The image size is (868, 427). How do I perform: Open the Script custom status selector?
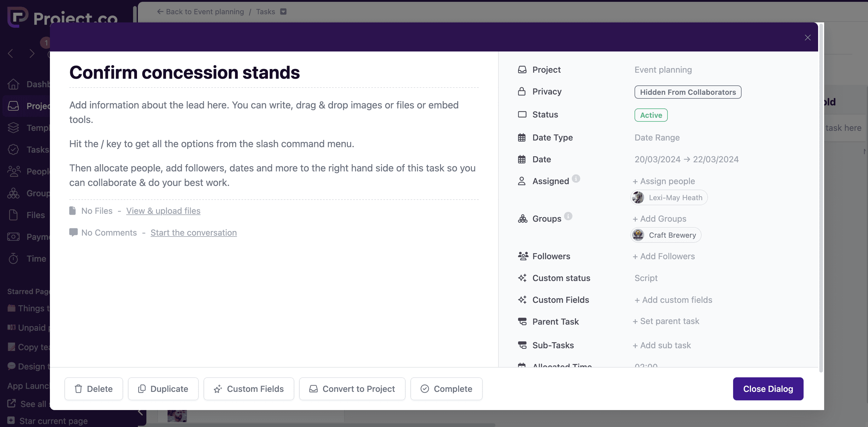coord(646,278)
